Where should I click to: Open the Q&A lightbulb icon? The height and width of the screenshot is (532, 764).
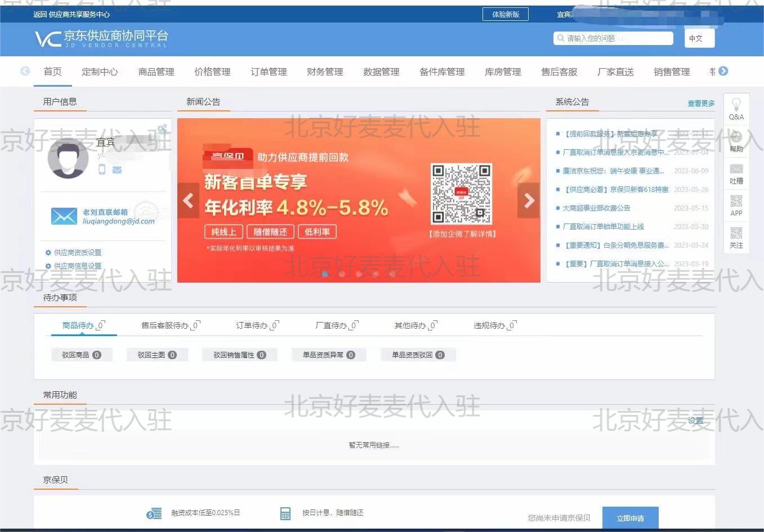pos(736,105)
